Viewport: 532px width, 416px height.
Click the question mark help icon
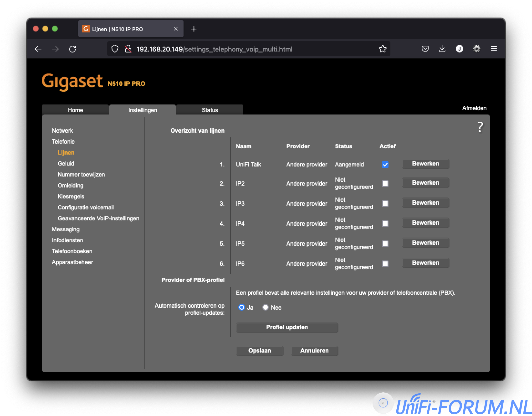coord(480,127)
